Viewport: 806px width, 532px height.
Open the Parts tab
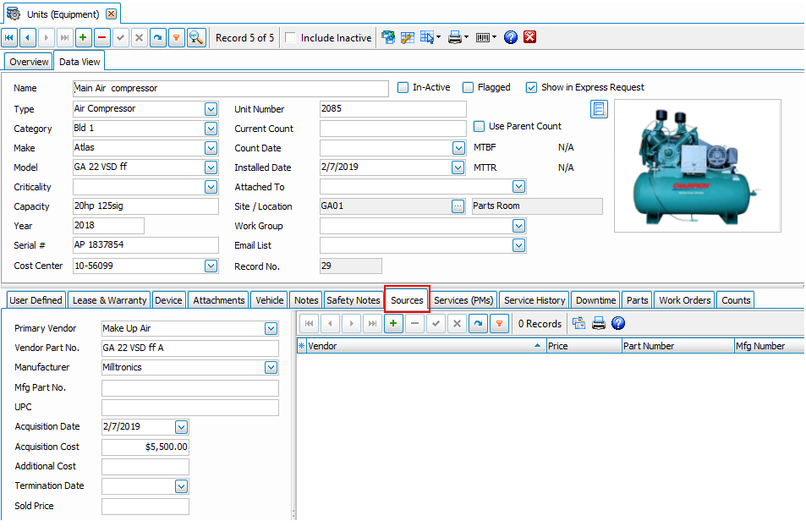(x=637, y=300)
